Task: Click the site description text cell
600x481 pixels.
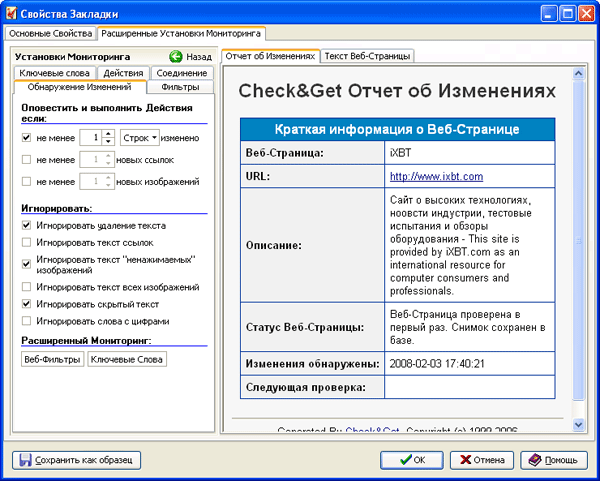Action: pos(470,245)
